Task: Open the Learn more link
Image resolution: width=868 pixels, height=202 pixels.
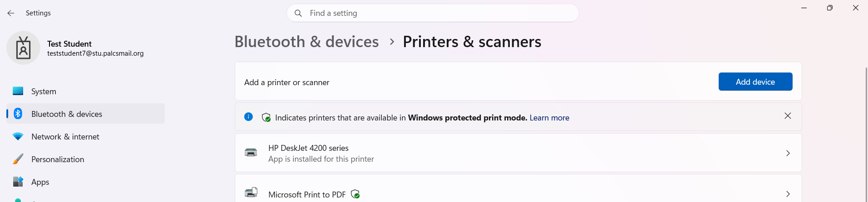Action: pos(549,118)
